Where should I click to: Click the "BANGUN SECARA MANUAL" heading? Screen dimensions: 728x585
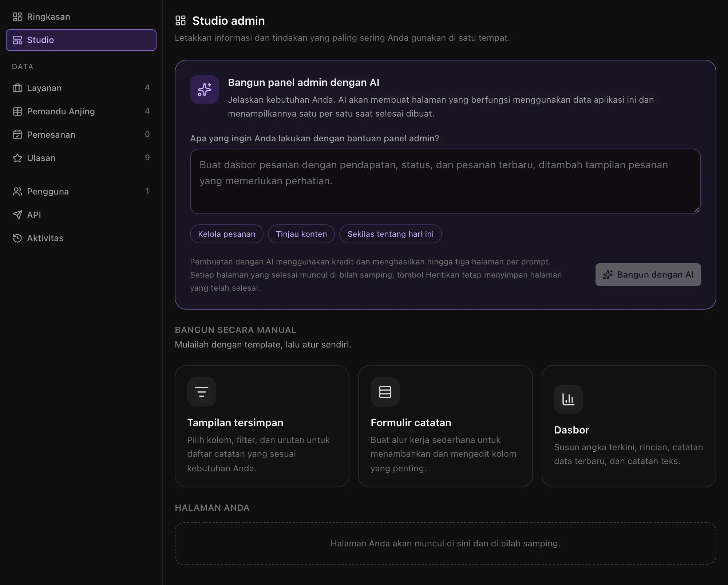point(236,330)
